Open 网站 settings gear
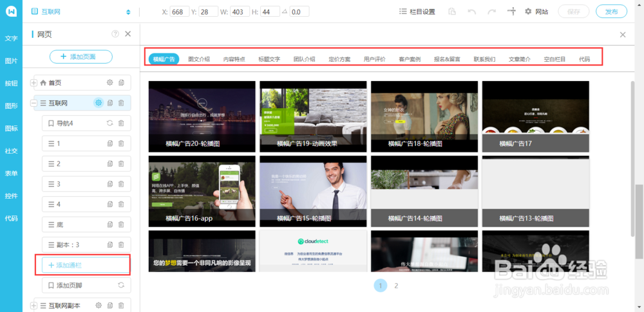This screenshot has width=644, height=312. [x=536, y=12]
